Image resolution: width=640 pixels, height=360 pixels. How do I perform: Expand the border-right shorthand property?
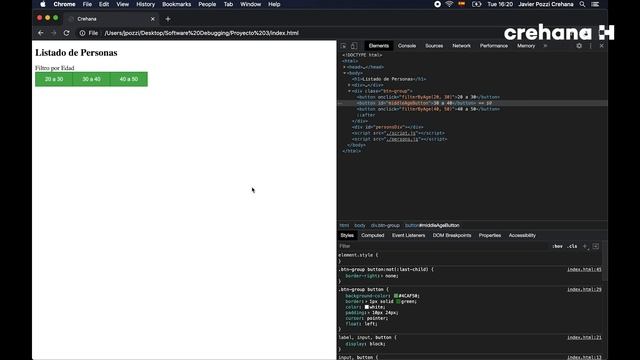pos(382,276)
